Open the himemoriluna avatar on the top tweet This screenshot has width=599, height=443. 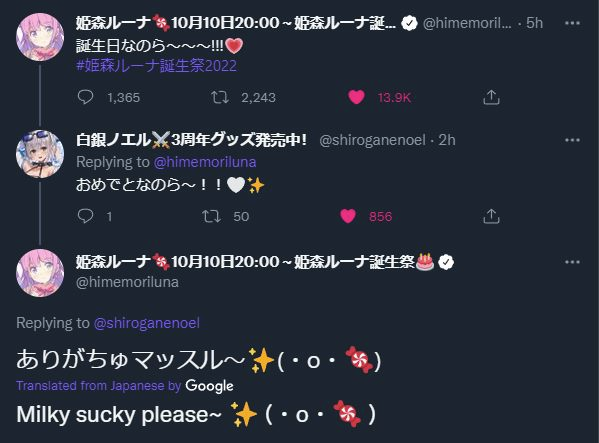click(x=40, y=37)
